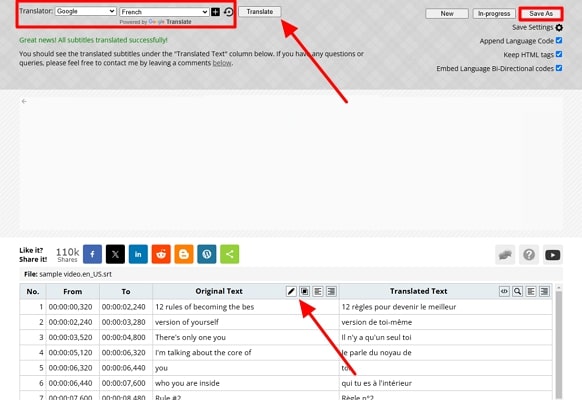Share on Blogger

[x=184, y=254]
